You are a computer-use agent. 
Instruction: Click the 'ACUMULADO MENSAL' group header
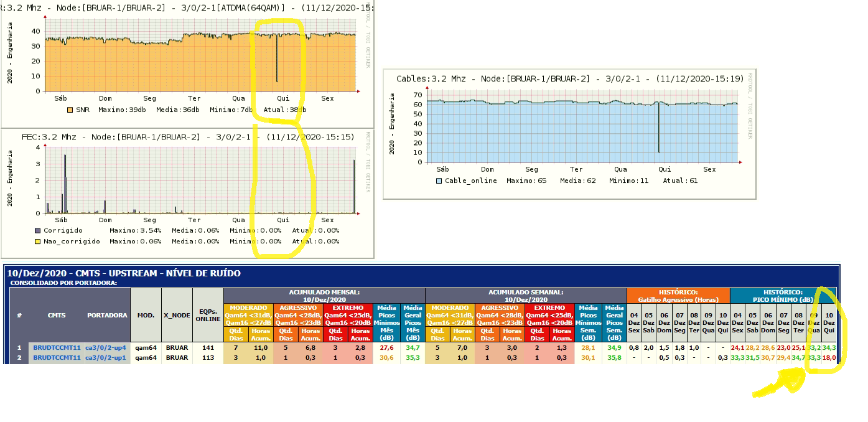(x=324, y=296)
